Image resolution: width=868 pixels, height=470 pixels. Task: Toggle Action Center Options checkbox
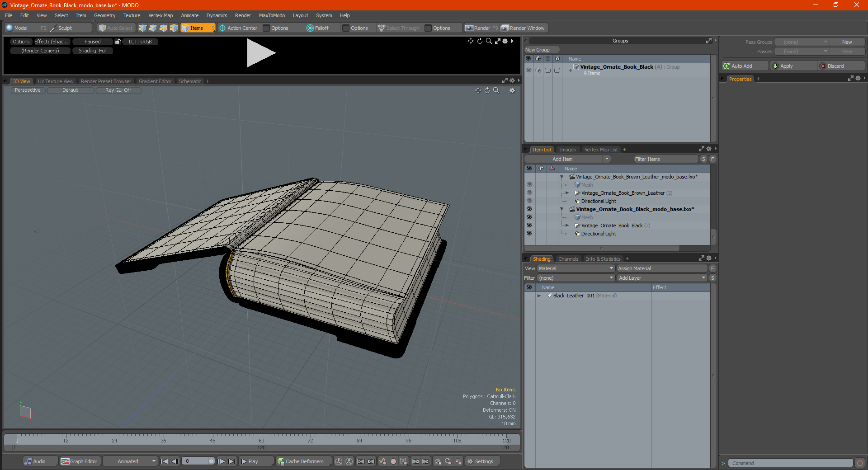coord(267,28)
